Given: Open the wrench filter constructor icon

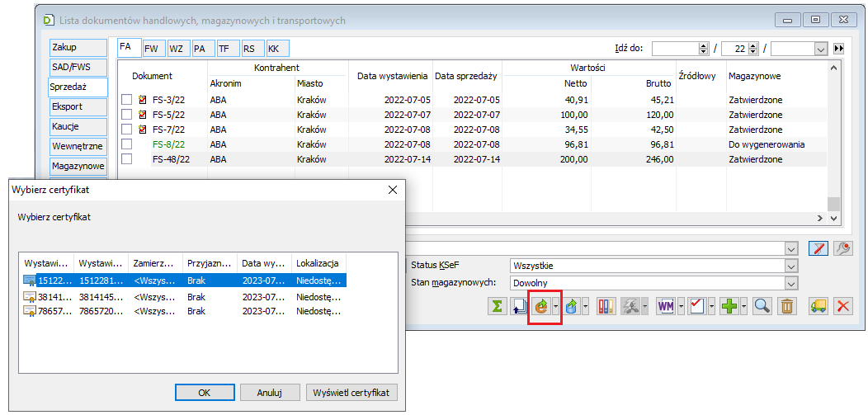Looking at the screenshot, I should point(843,249).
